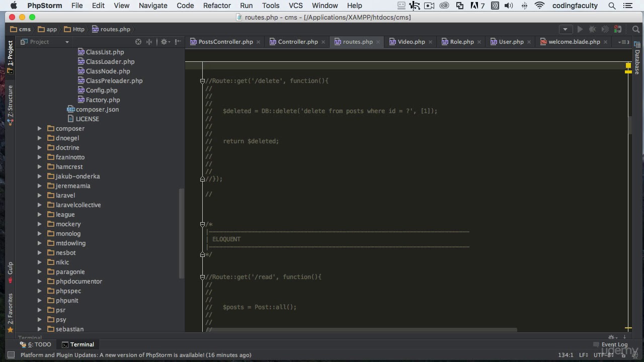Viewport: 644px width, 362px height.
Task: Click the Http breadcrumb folder
Action: point(74,29)
